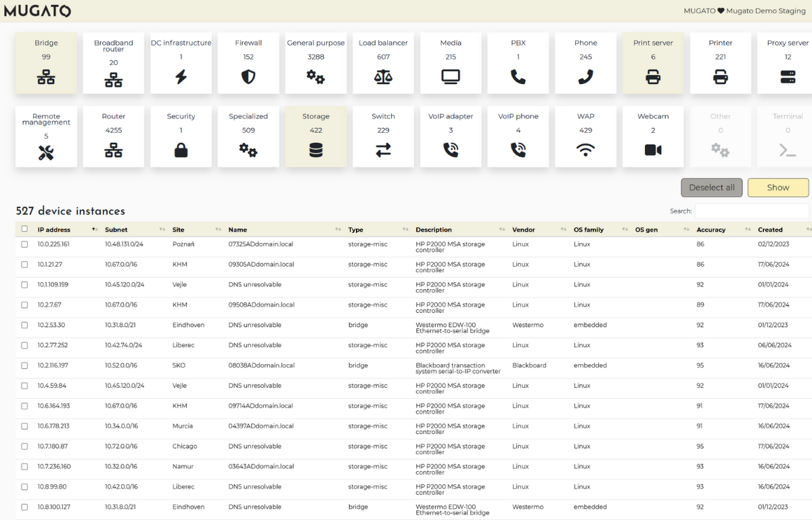
Task: Select the Webcam camera icon
Action: 653,150
